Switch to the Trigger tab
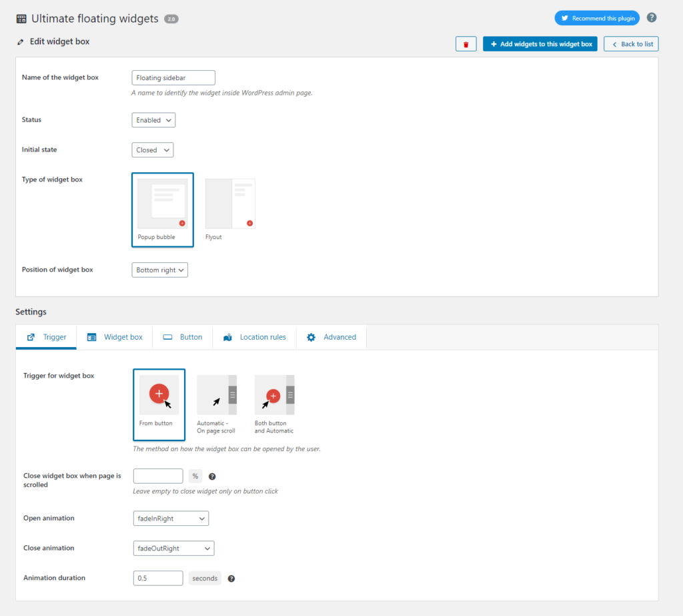Viewport: 683px width, 616px height. tap(46, 338)
